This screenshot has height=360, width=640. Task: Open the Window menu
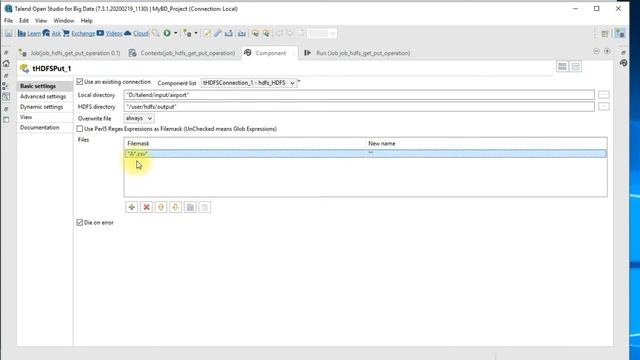click(x=64, y=20)
